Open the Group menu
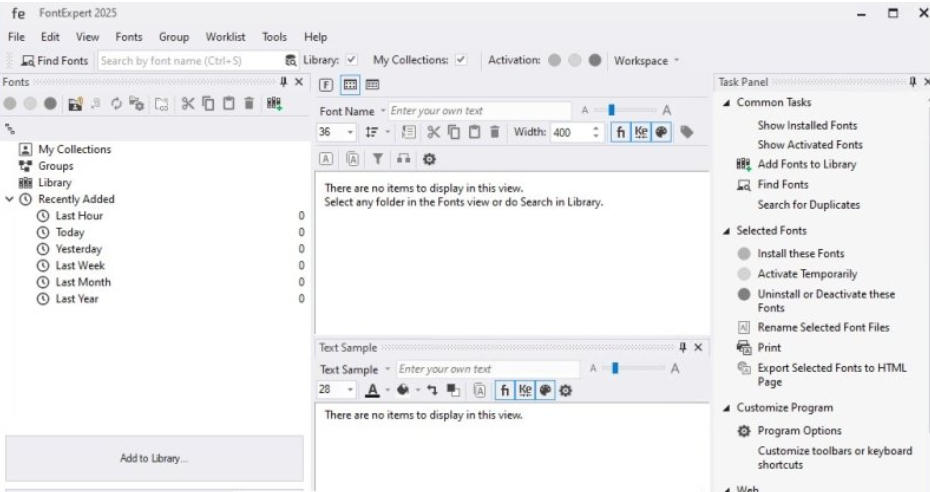 174,37
